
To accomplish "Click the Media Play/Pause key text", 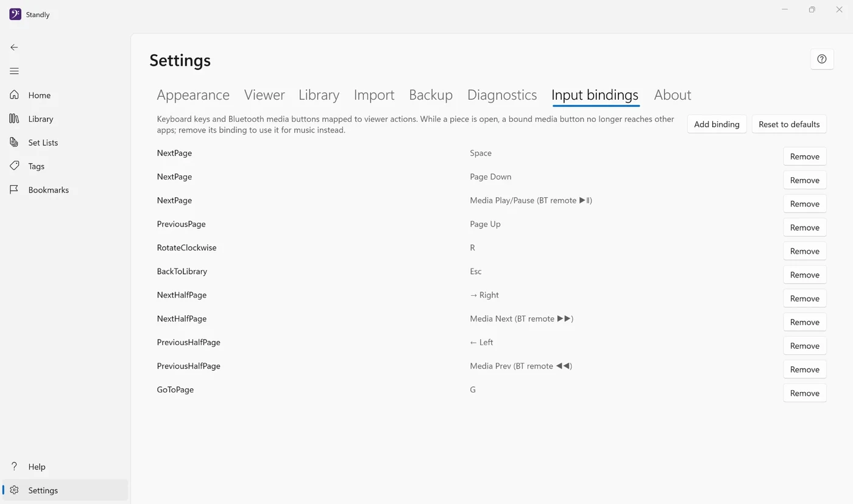I will (531, 200).
